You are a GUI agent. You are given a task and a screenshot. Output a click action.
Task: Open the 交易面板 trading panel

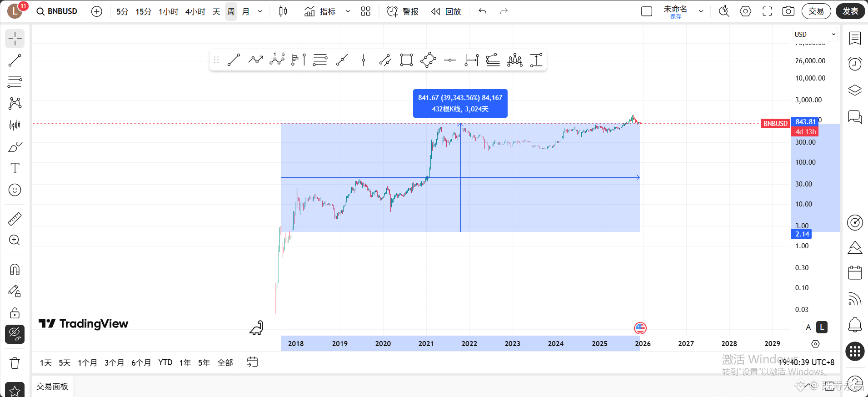[x=52, y=386]
